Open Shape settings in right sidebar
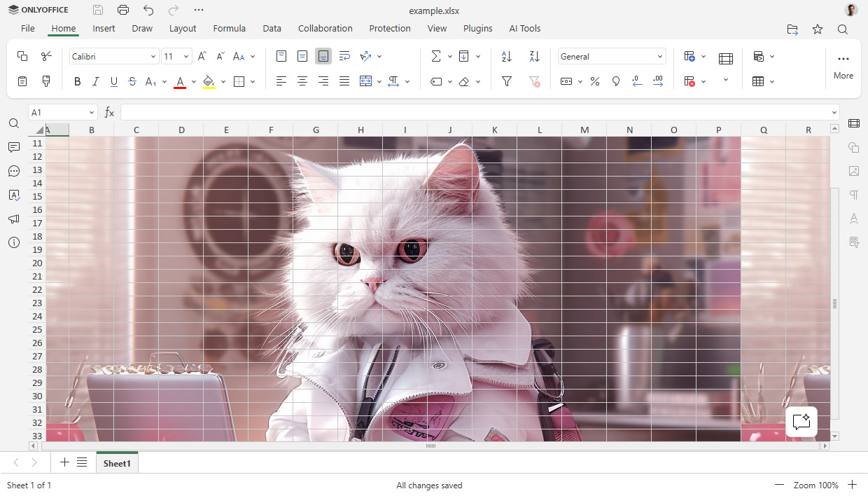The height and width of the screenshot is (496, 868). [x=854, y=147]
